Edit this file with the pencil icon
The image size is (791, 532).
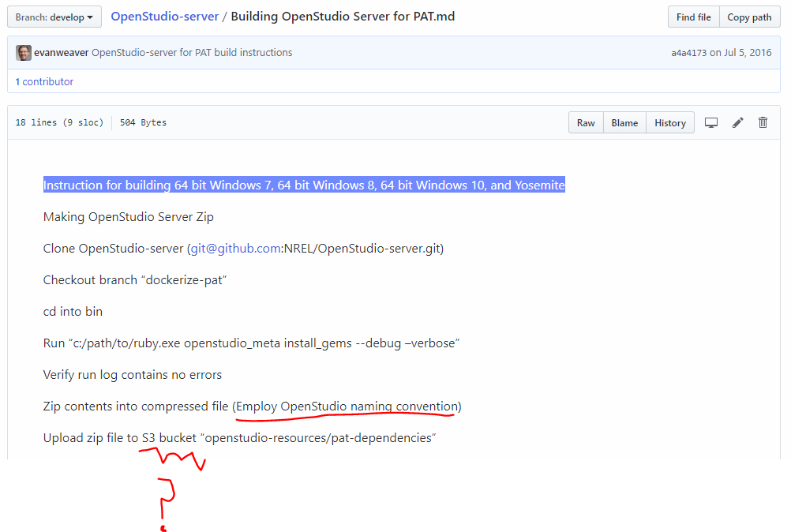[x=737, y=122]
